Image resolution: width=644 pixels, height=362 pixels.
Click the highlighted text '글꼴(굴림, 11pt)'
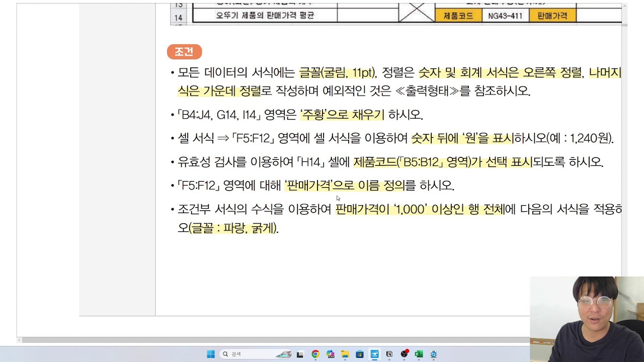point(337,73)
